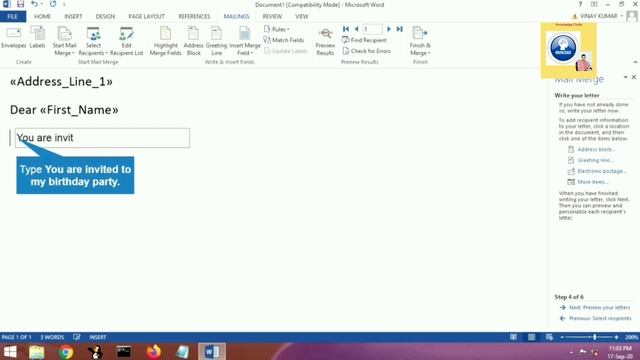The width and height of the screenshot is (640, 360).
Task: Switch to the REVIEW tab
Action: [272, 16]
